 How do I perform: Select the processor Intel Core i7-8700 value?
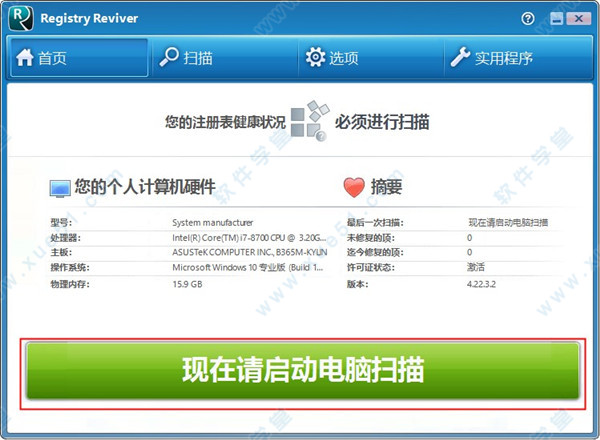click(230, 238)
